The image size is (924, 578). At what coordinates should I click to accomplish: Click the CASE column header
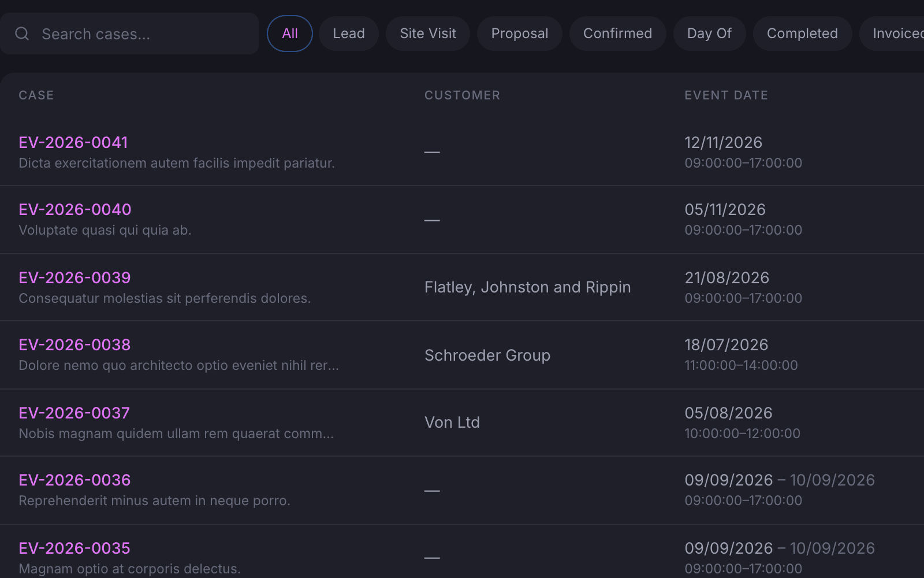(36, 95)
